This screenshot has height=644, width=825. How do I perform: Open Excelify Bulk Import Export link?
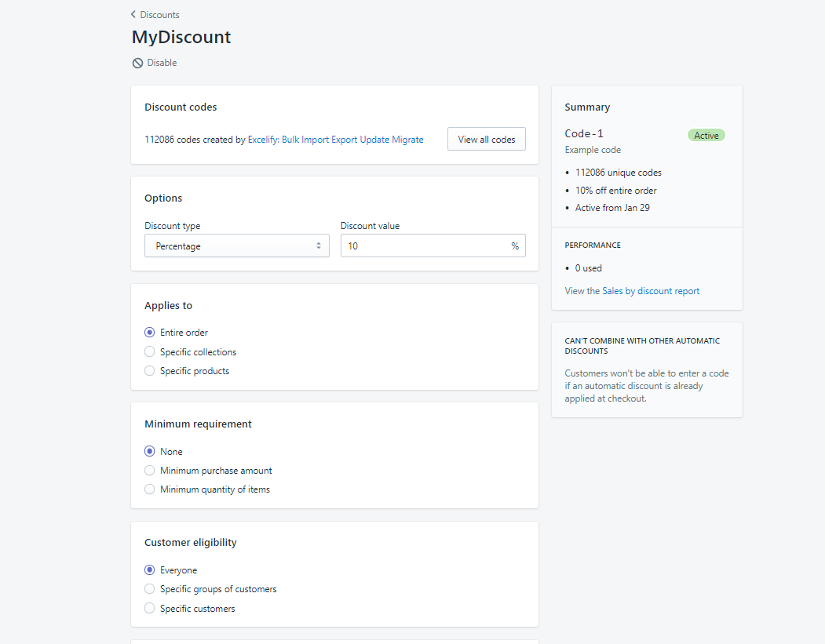click(335, 140)
